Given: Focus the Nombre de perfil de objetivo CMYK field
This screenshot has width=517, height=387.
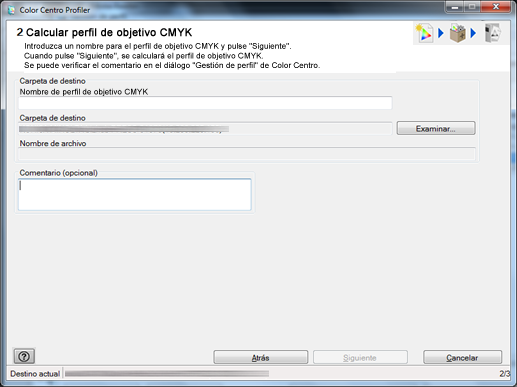Looking at the screenshot, I should pyautogui.click(x=205, y=103).
